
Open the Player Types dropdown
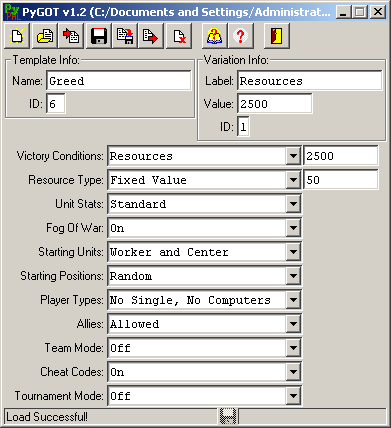(293, 300)
